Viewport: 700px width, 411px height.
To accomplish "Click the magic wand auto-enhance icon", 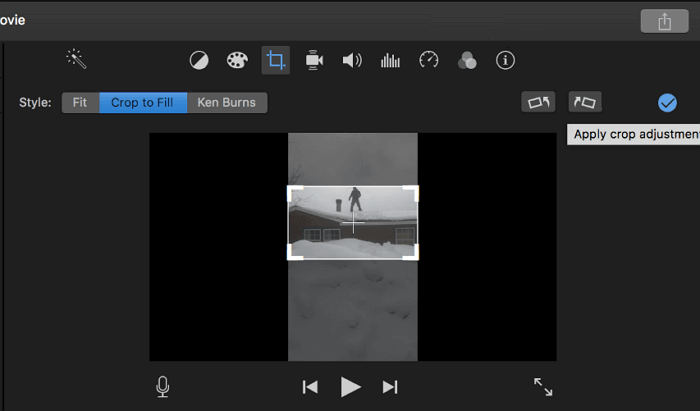I will pyautogui.click(x=77, y=59).
